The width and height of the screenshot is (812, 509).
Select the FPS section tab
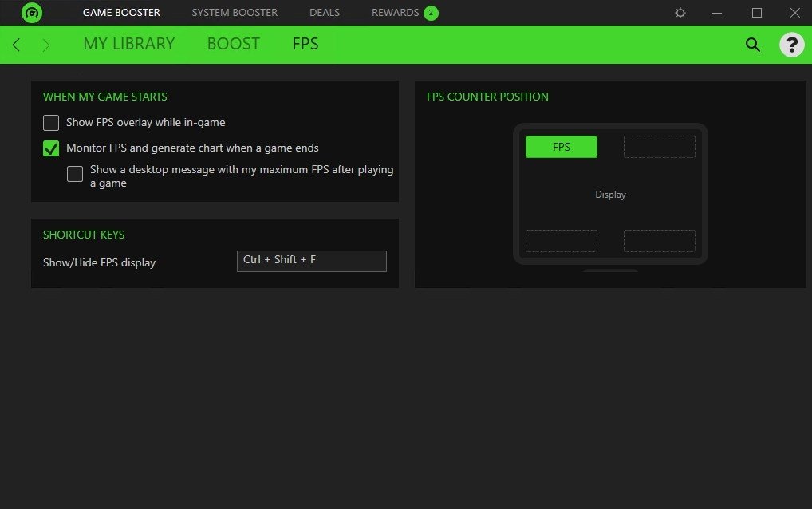tap(305, 44)
